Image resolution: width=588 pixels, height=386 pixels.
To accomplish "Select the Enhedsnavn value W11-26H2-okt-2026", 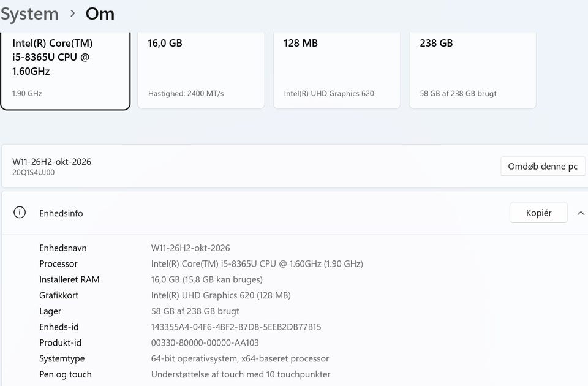I will 190,248.
